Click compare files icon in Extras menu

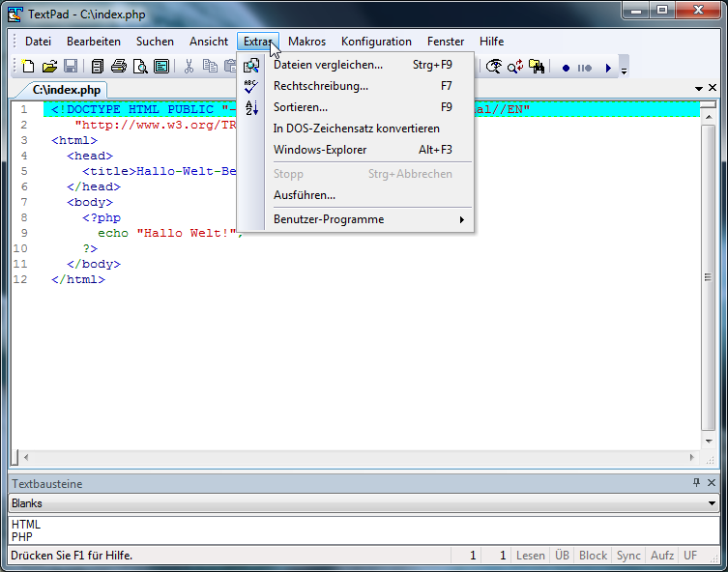[x=251, y=66]
